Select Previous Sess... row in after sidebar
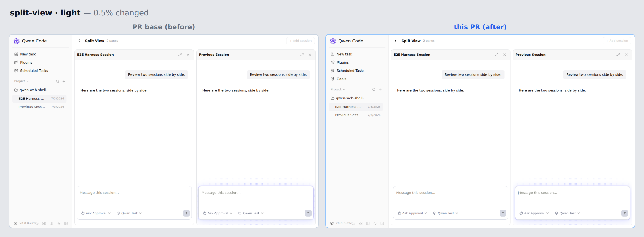This screenshot has width=644, height=237. pos(356,115)
